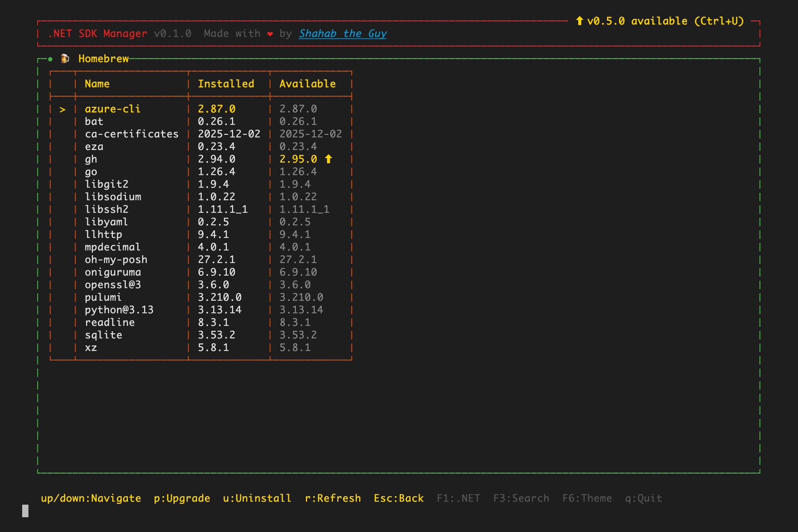Click the u:Uninstall shortcut hint
This screenshot has height=532, width=798.
(x=257, y=498)
